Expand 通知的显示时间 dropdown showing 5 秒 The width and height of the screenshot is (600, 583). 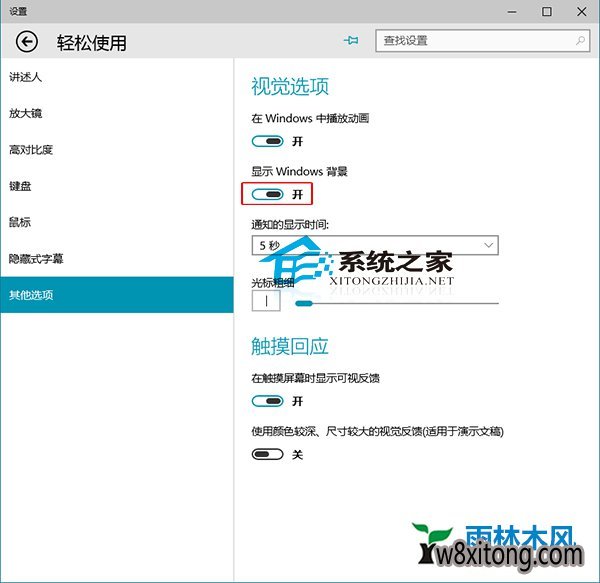pos(375,245)
